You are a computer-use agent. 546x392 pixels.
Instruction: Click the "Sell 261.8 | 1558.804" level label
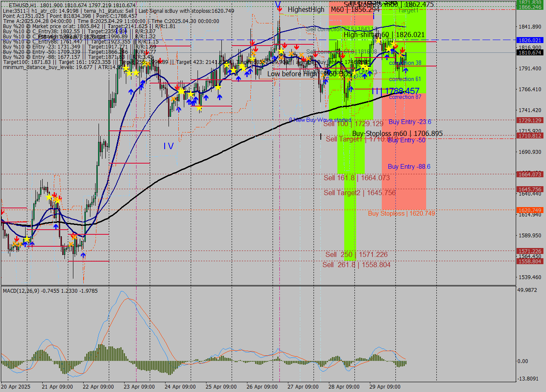point(356,265)
